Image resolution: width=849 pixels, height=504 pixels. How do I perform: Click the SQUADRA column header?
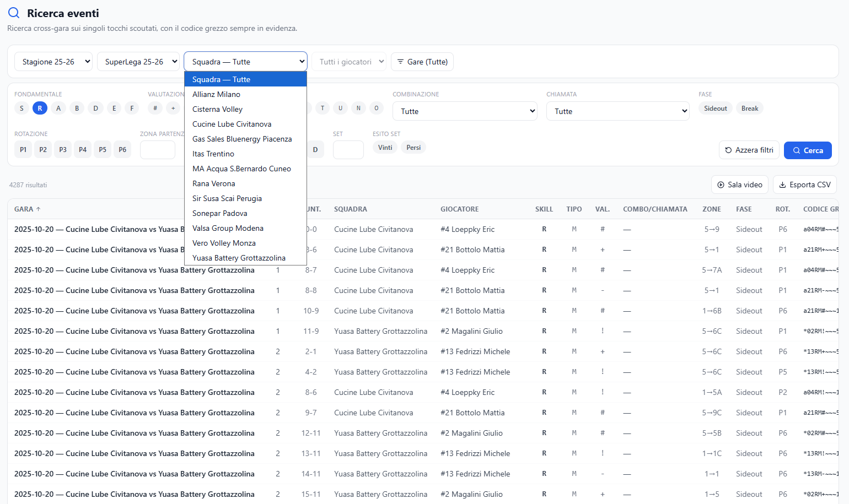coord(351,209)
